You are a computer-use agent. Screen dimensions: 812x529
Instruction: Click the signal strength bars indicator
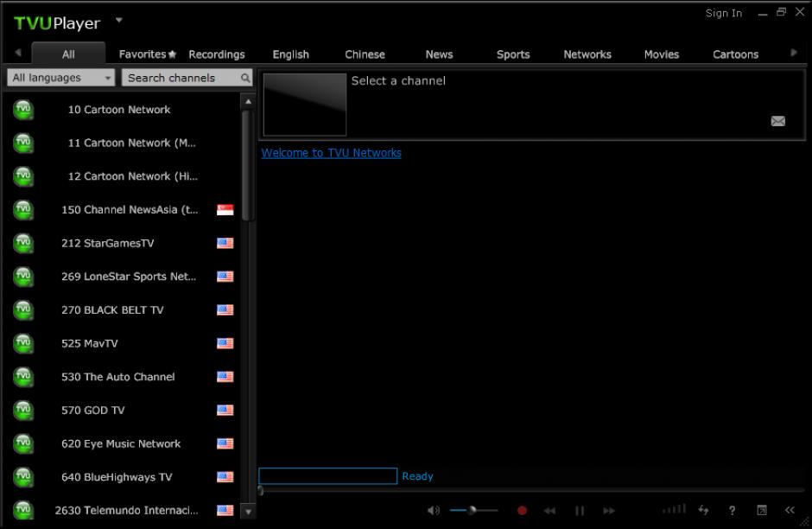[675, 510]
